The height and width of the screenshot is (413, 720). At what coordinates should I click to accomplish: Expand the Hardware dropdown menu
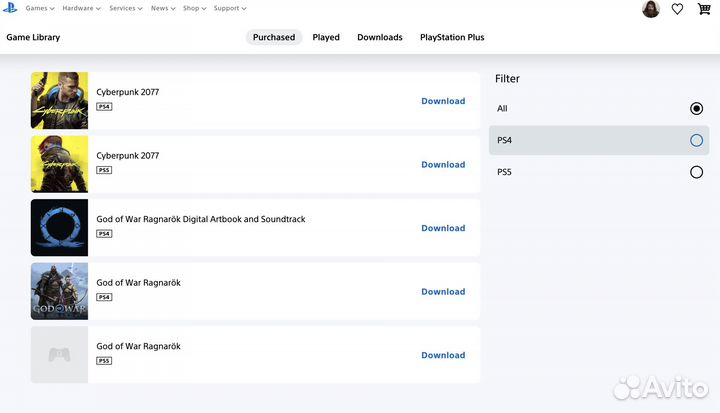coord(81,8)
